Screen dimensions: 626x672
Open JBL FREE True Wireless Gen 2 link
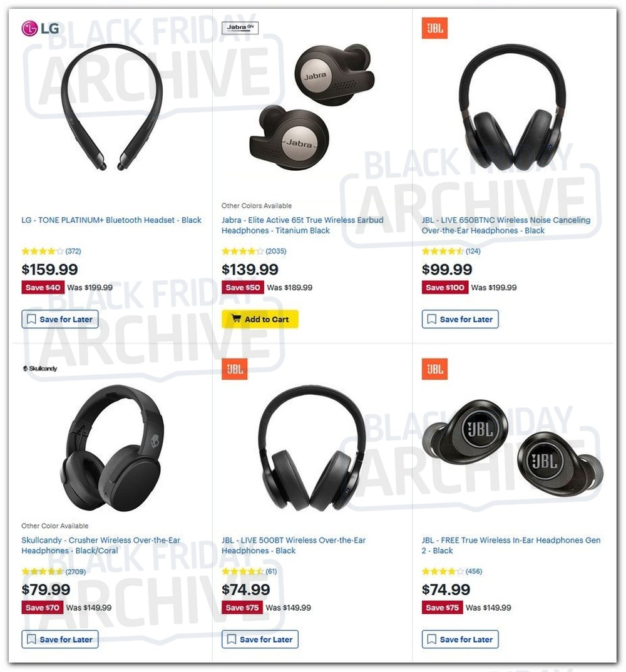coord(511,546)
